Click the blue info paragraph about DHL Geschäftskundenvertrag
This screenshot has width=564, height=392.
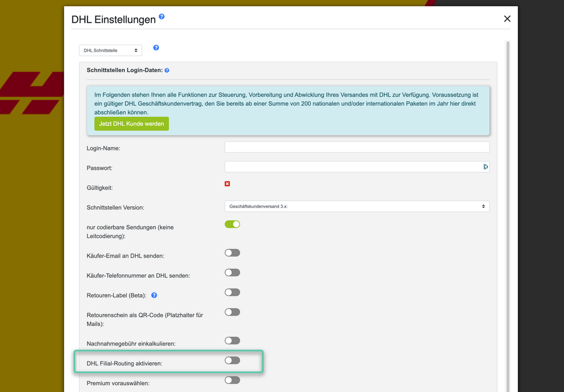tap(287, 103)
